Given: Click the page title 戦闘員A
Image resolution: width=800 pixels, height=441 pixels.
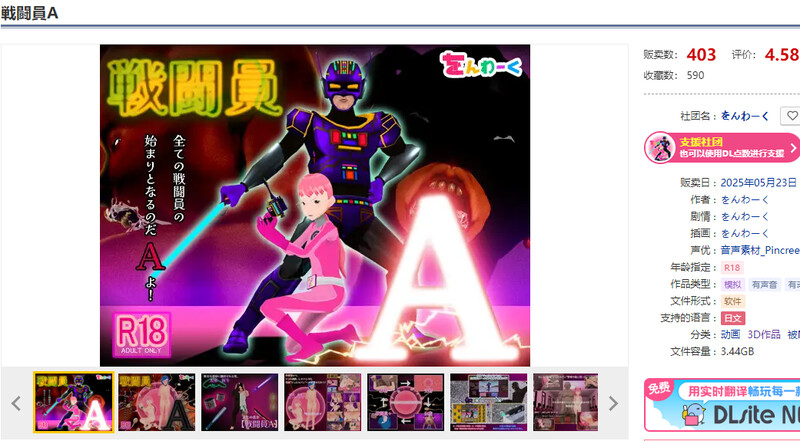Looking at the screenshot, I should coord(30,13).
